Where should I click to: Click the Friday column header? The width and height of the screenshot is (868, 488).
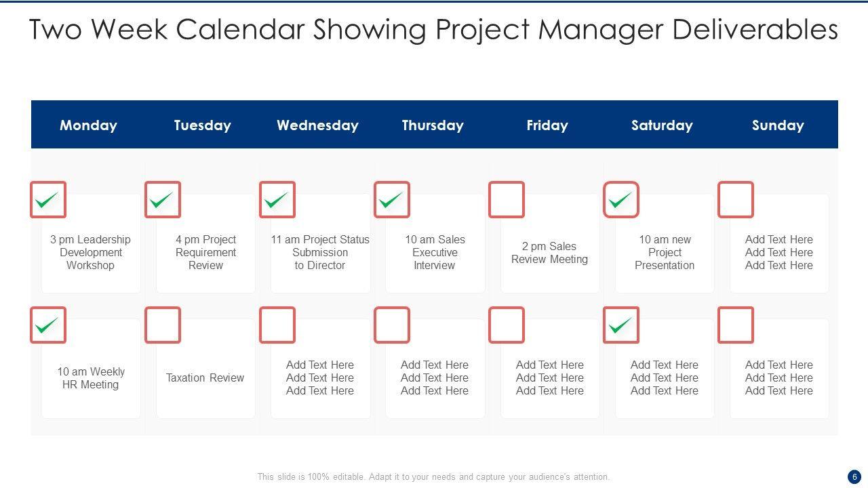[x=547, y=125]
